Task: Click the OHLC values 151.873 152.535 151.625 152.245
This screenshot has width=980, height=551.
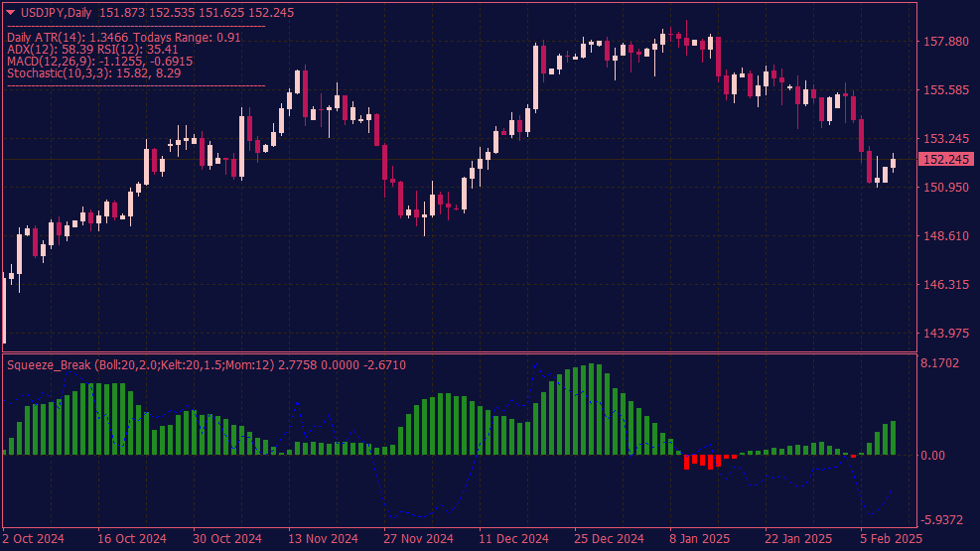Action: tap(197, 13)
